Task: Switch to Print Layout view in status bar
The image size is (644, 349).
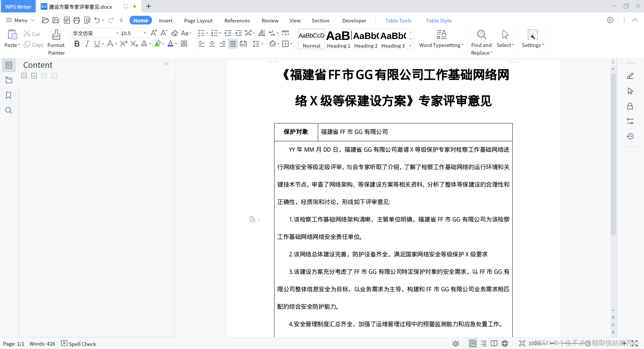Action: click(x=473, y=343)
